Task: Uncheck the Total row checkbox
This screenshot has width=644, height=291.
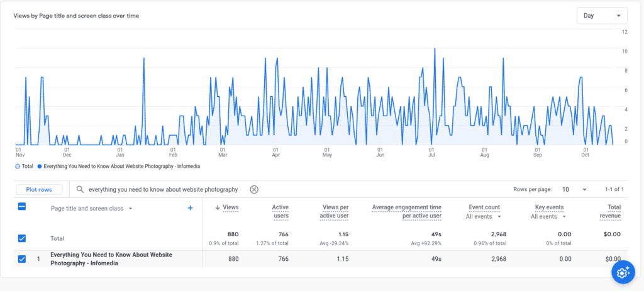Action: (x=22, y=238)
